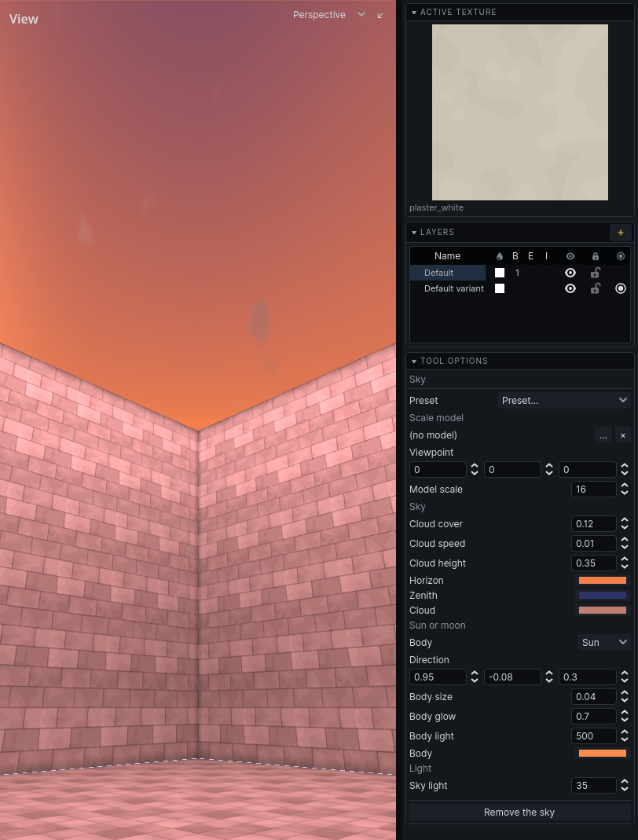Click the Model scale field showing 16
Screen dimensions: 638x840
coord(593,489)
